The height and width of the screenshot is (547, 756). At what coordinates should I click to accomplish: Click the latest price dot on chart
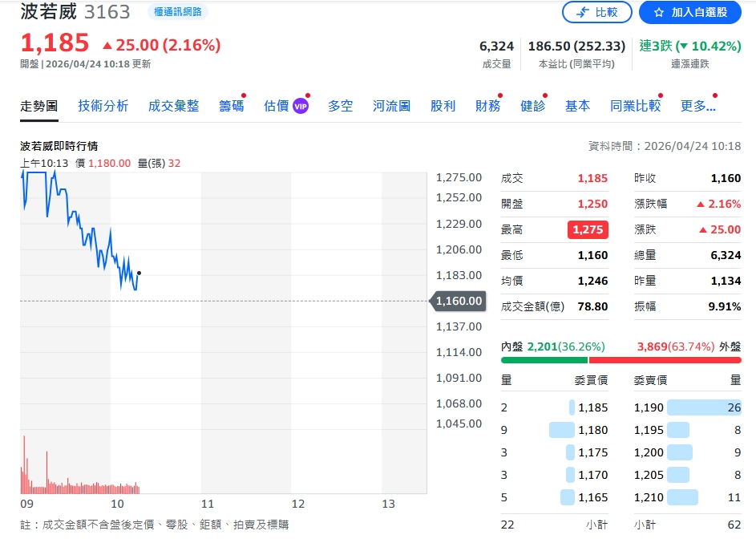click(139, 273)
